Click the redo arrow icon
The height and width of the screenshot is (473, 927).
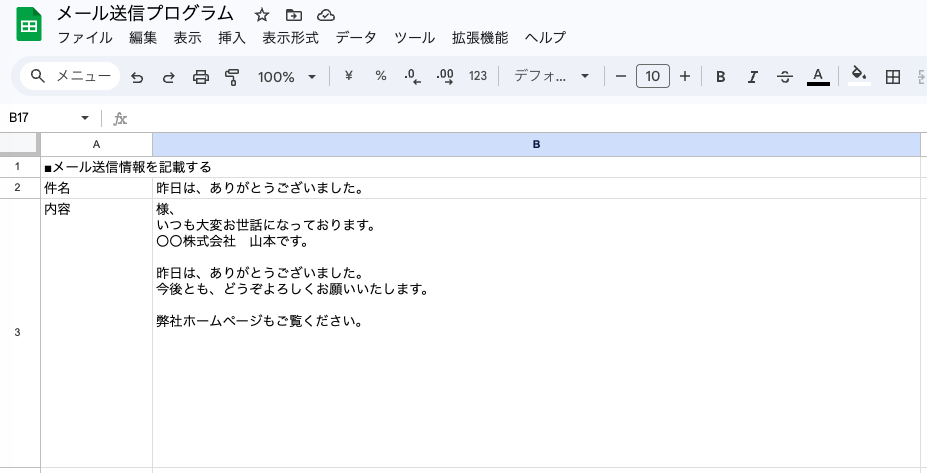169,77
